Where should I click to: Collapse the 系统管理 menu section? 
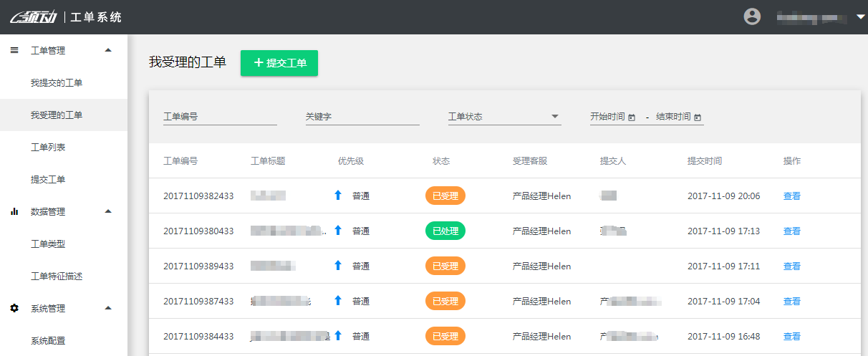108,308
